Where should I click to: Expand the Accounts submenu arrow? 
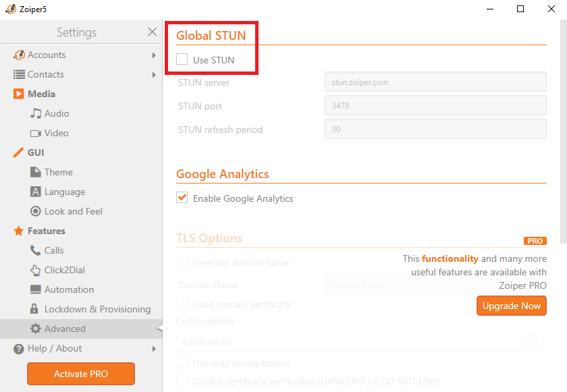[154, 55]
